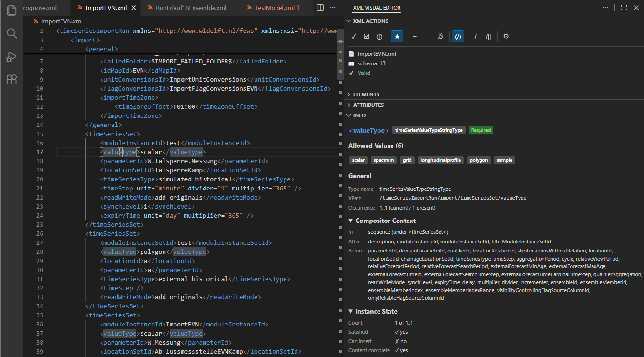Select the ImportEVN.xml editor tab
Viewport: 644px width, 357px height.
(106, 8)
